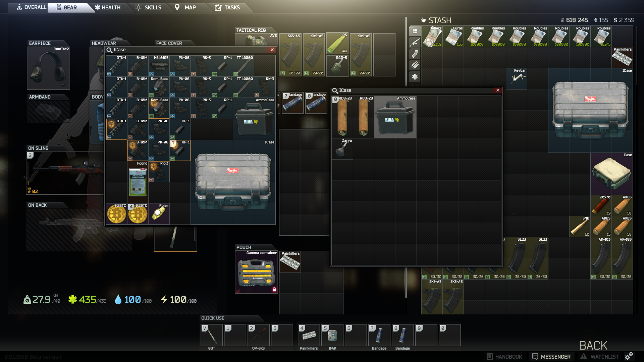The image size is (644, 362).
Task: Open the Handbook from the bottom bar
Action: 504,356
